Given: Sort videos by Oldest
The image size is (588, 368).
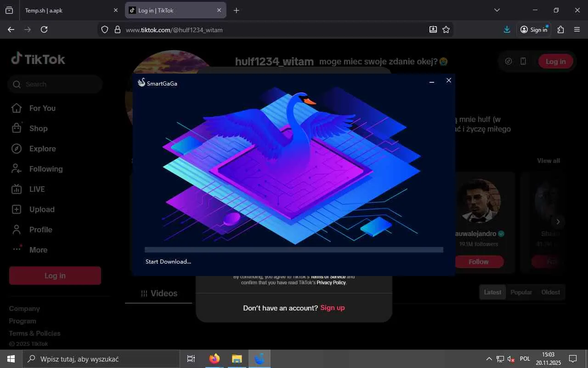Looking at the screenshot, I should pos(550,292).
